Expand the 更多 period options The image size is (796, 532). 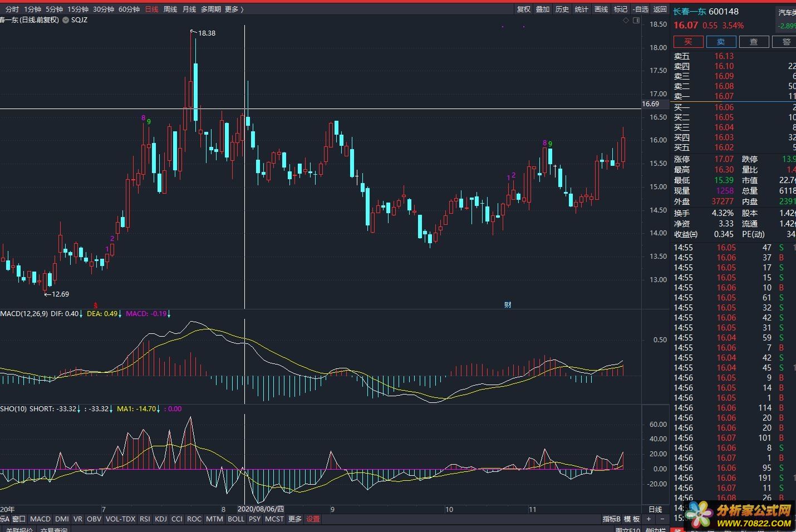[x=234, y=9]
